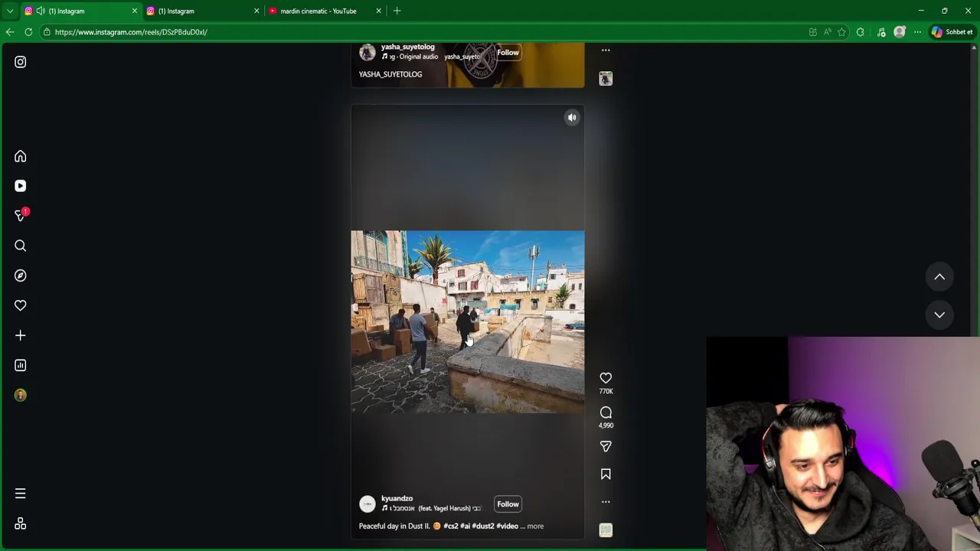Open Copilot Sohbet et button
The image size is (980, 551).
(x=952, y=32)
